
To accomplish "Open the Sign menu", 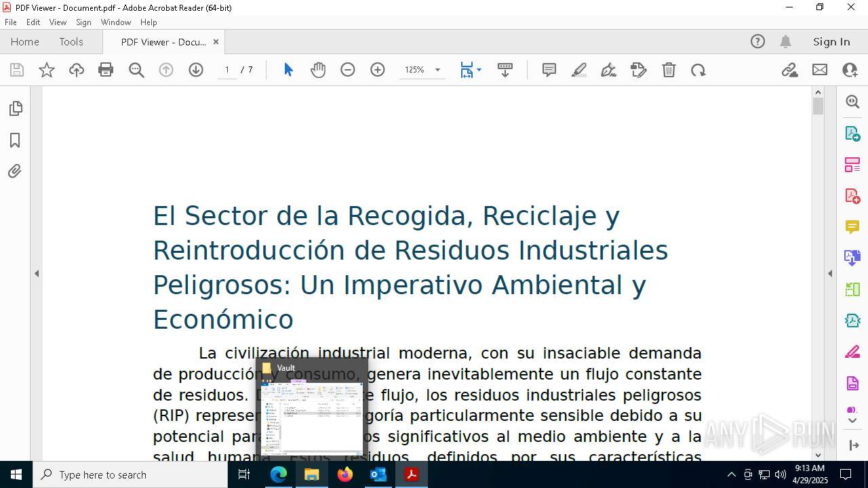I will pyautogui.click(x=83, y=22).
